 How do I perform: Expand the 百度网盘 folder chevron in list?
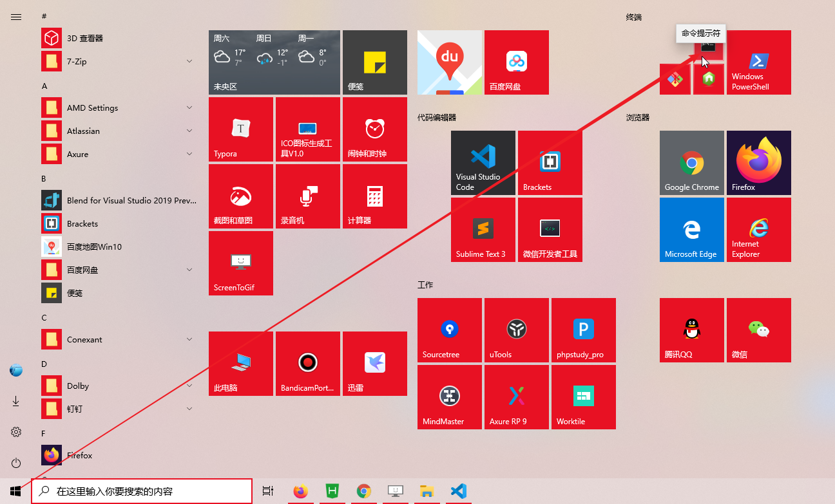[189, 270]
